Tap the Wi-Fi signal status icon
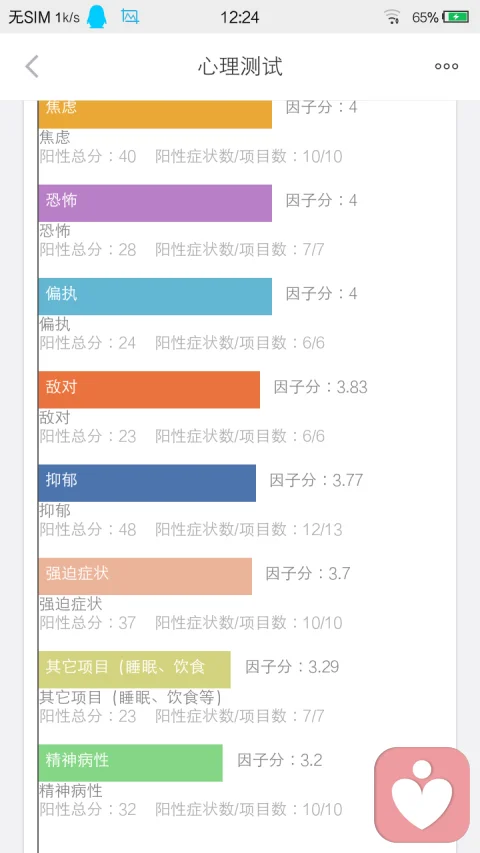The image size is (480, 853). (392, 17)
